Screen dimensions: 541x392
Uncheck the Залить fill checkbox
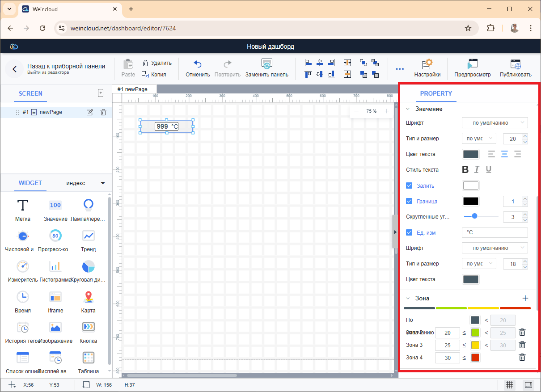(x=409, y=185)
